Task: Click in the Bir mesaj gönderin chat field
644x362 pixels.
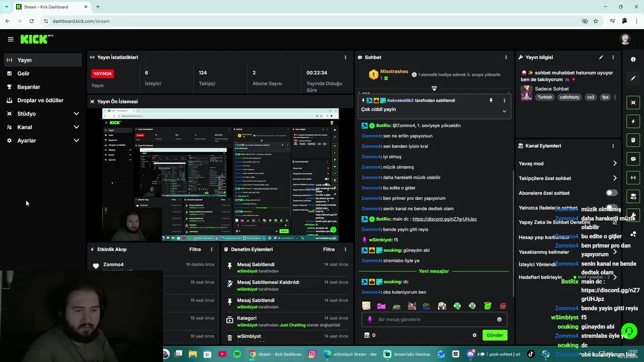Action: (x=435, y=319)
